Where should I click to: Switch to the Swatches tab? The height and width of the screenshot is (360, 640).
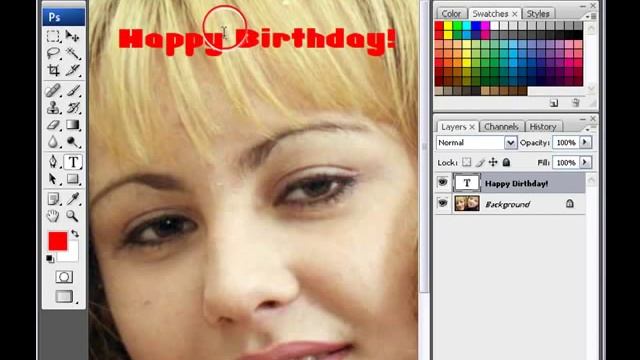point(490,14)
